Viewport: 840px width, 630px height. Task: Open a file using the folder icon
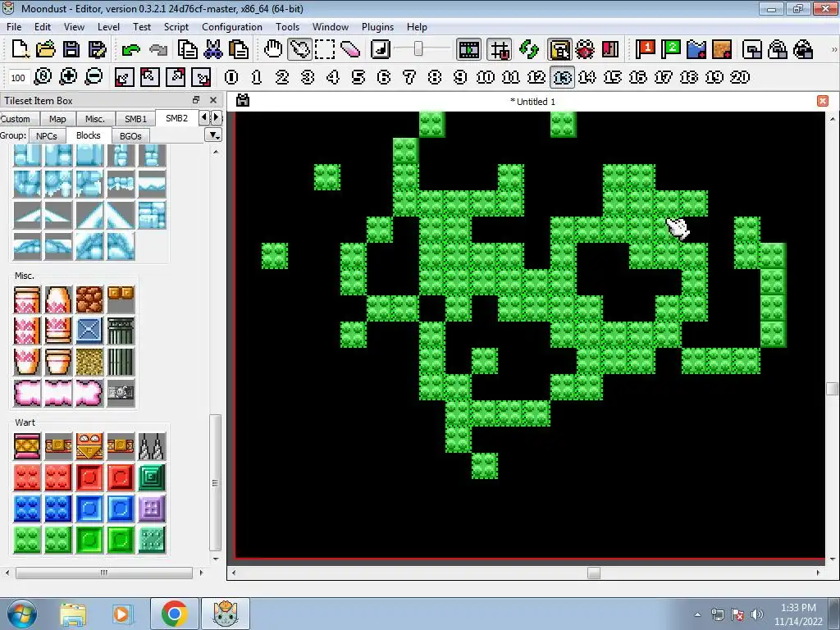(46, 49)
